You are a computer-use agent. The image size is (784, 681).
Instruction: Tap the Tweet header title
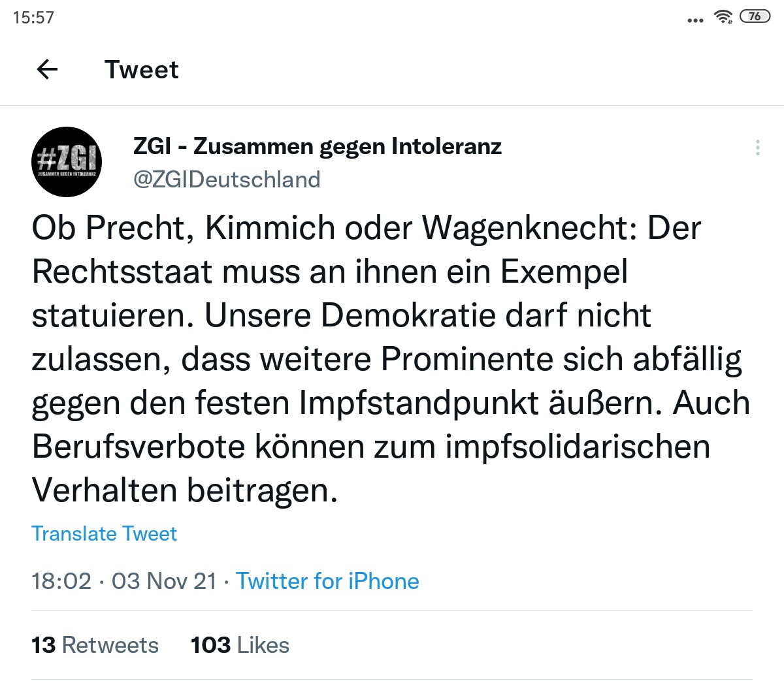(141, 69)
